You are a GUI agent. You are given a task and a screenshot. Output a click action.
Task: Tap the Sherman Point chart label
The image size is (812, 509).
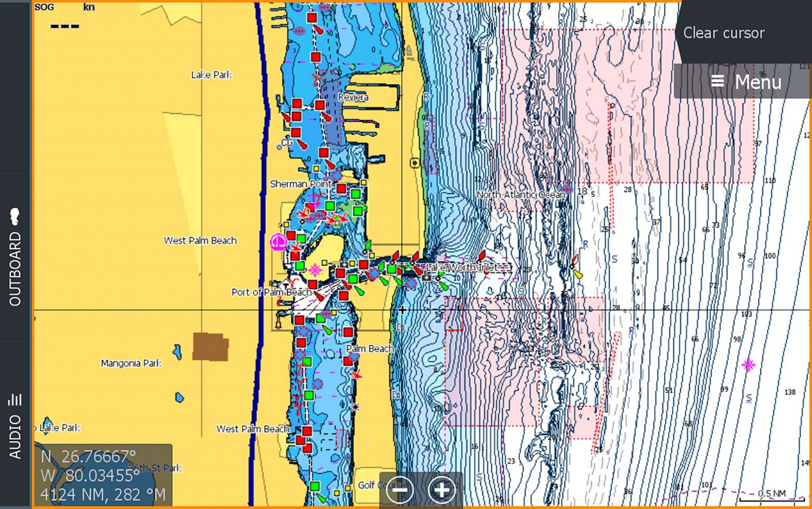[300, 184]
